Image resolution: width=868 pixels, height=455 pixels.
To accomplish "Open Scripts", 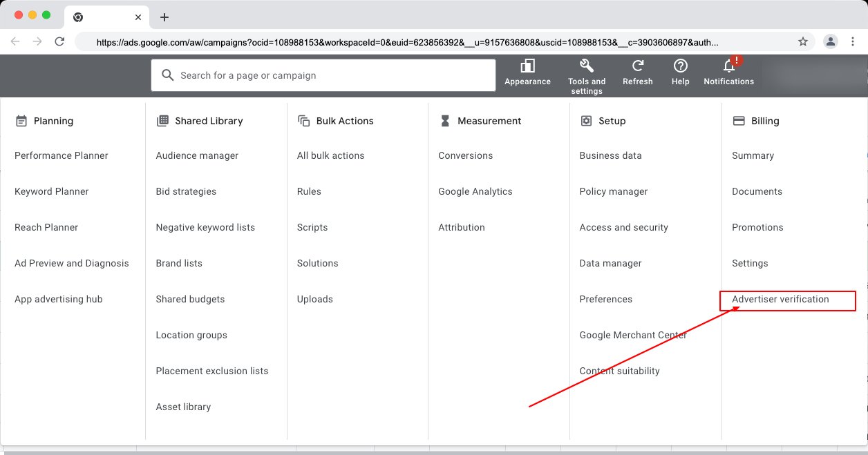I will pyautogui.click(x=312, y=227).
